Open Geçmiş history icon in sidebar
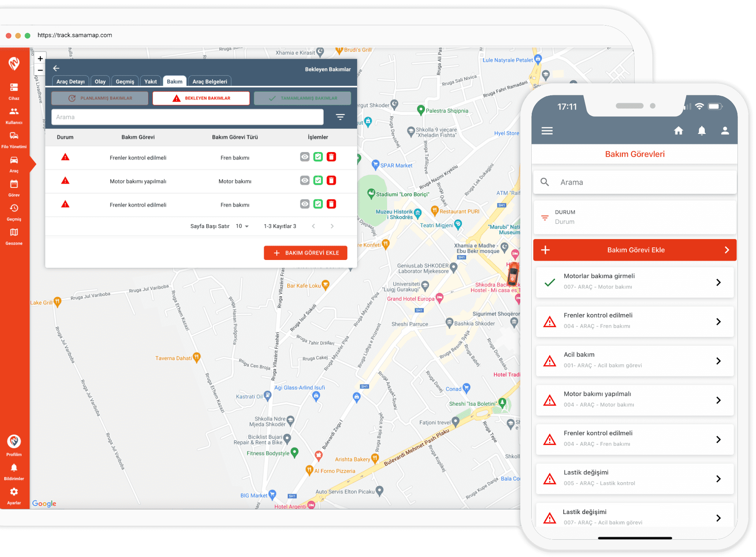The width and height of the screenshot is (756, 557). [14, 212]
